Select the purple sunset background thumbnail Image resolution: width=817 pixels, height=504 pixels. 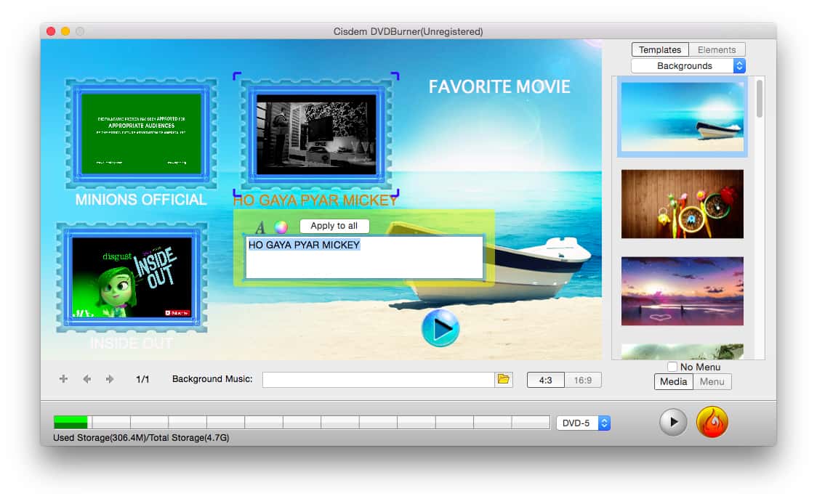click(x=682, y=291)
